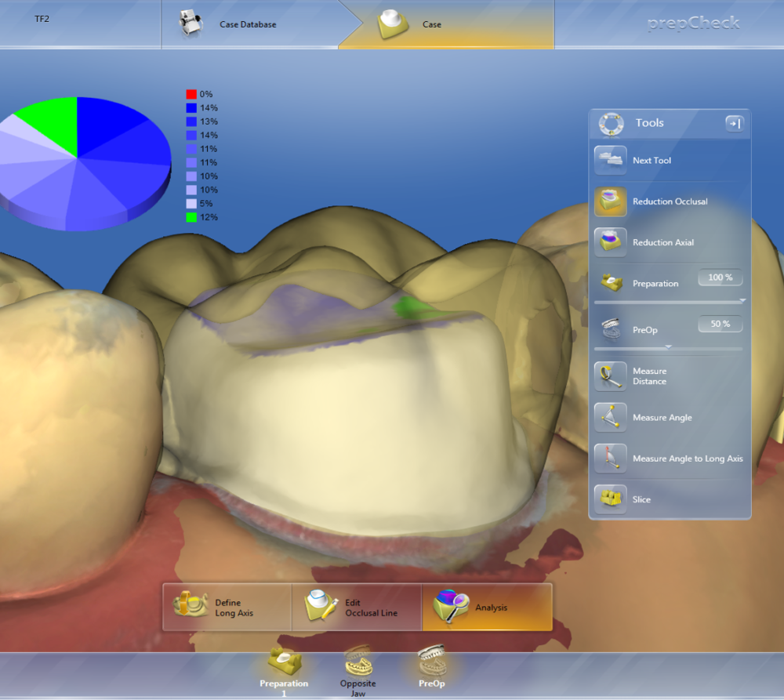Toggle PreOp model visibility
The image size is (784, 700).
(x=431, y=666)
